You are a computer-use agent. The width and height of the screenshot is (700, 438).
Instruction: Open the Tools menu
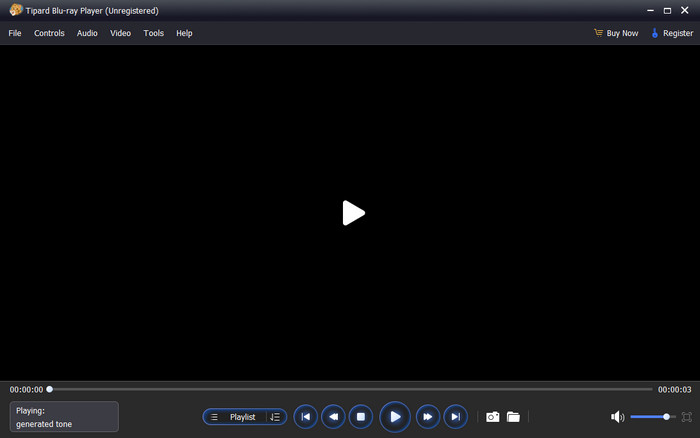(x=153, y=33)
